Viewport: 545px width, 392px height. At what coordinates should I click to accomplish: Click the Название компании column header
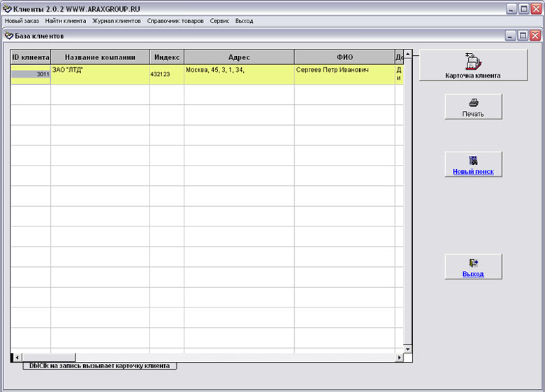(x=100, y=57)
